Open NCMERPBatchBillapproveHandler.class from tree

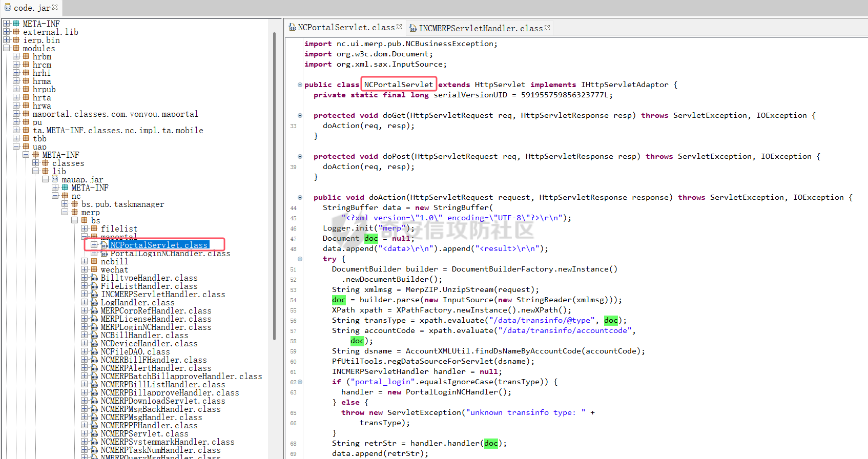pyautogui.click(x=181, y=376)
